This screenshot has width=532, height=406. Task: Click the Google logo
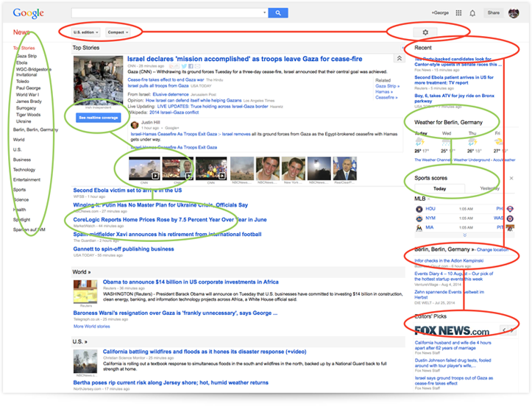tap(28, 13)
